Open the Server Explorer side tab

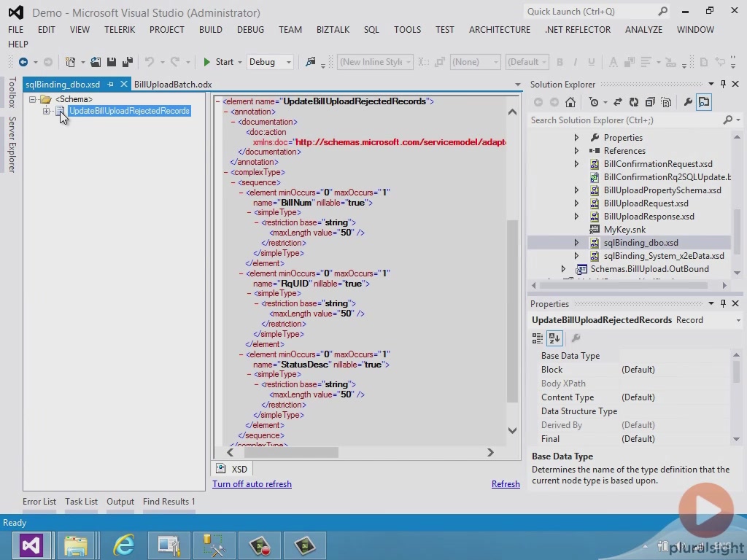pyautogui.click(x=12, y=144)
